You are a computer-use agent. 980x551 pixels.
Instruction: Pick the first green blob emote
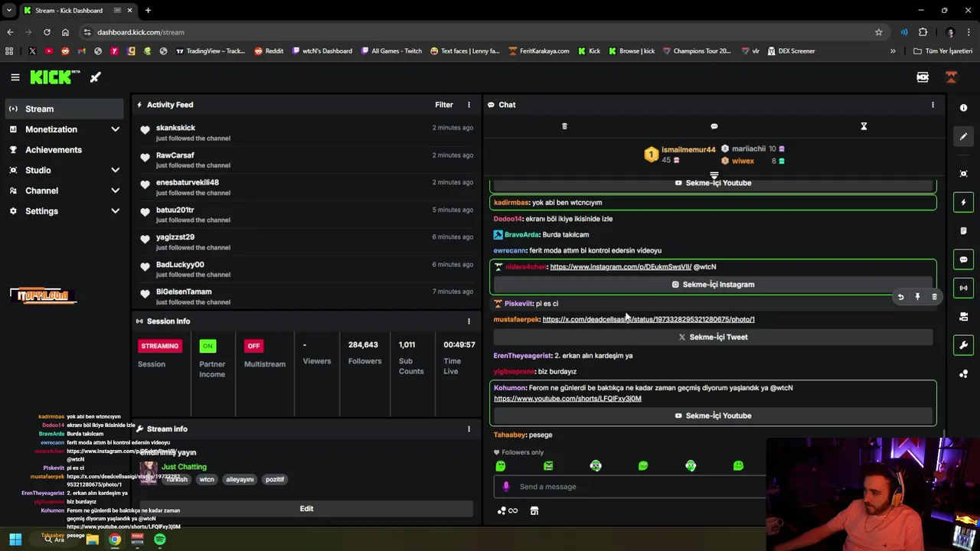(501, 465)
